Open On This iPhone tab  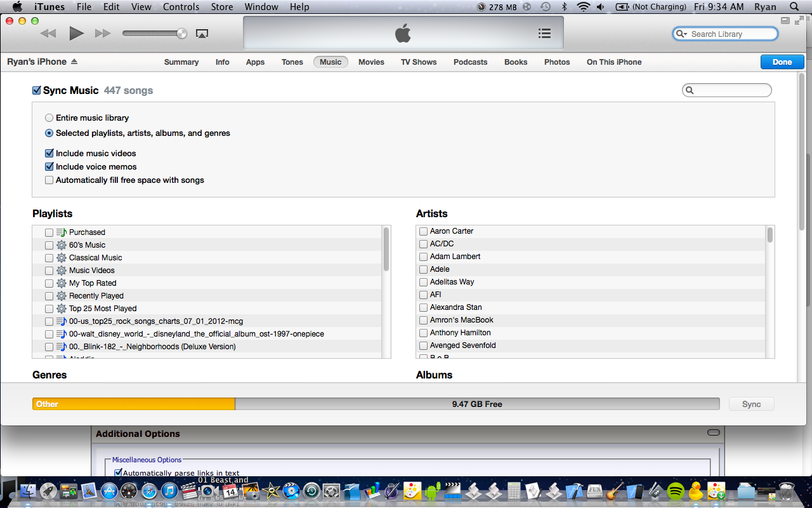point(614,62)
